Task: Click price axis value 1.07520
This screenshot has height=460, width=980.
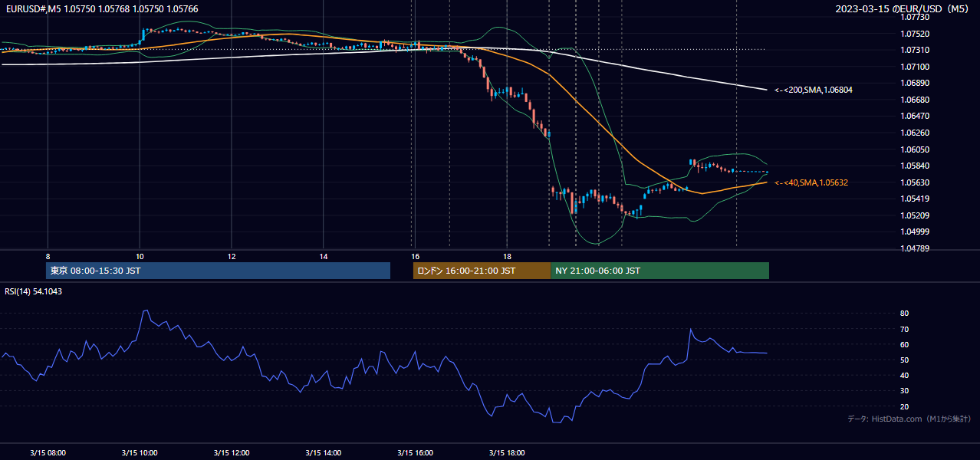Action: point(915,34)
